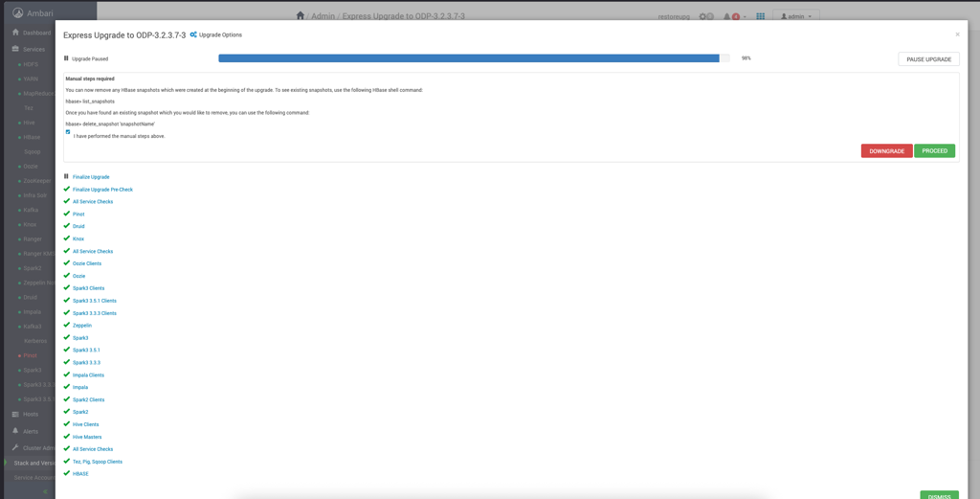Select Dashboard in sidebar menu
Screen dimensions: 980x499
(37, 33)
